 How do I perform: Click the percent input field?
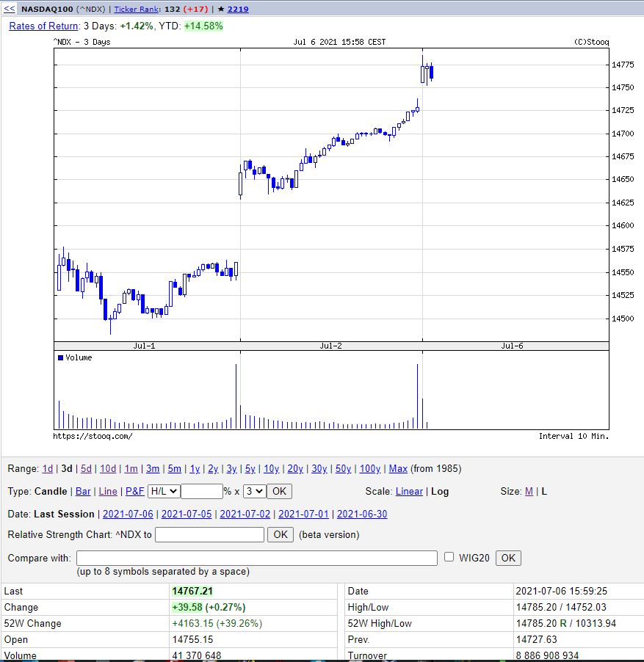(202, 492)
